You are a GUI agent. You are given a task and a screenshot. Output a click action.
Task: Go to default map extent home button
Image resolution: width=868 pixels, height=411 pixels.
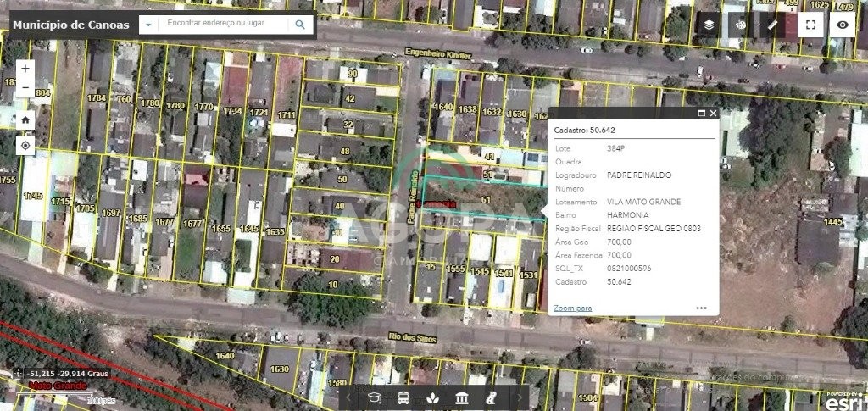coord(25,119)
